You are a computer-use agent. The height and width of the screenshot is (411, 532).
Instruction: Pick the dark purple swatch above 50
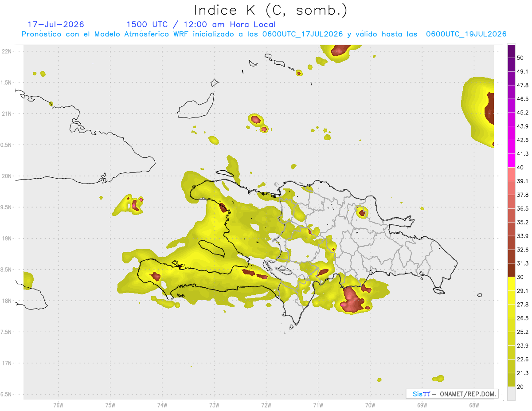click(512, 51)
